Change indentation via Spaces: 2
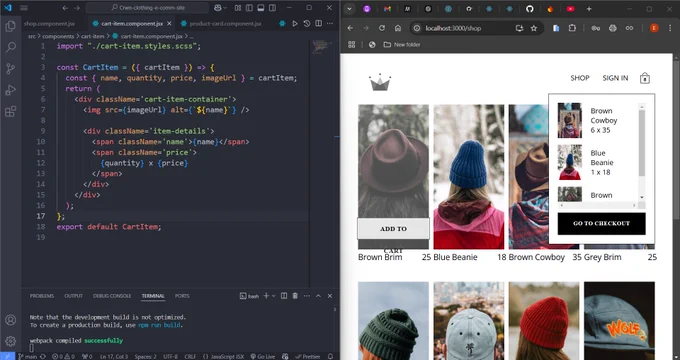Image resolution: width=680 pixels, height=360 pixels. [x=145, y=357]
